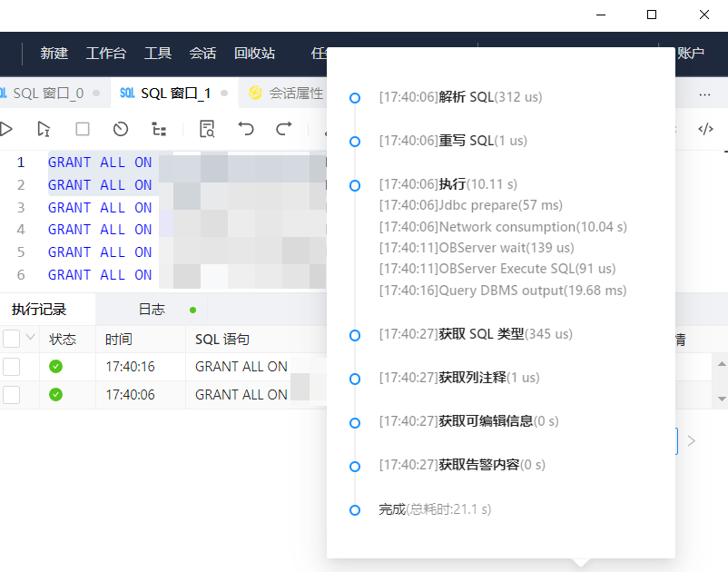Open the 会话 menu

pyautogui.click(x=203, y=54)
